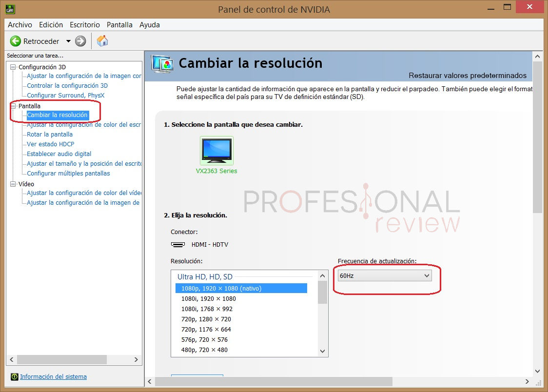Select the 720p, 1280 × 720 resolution

pos(207,319)
